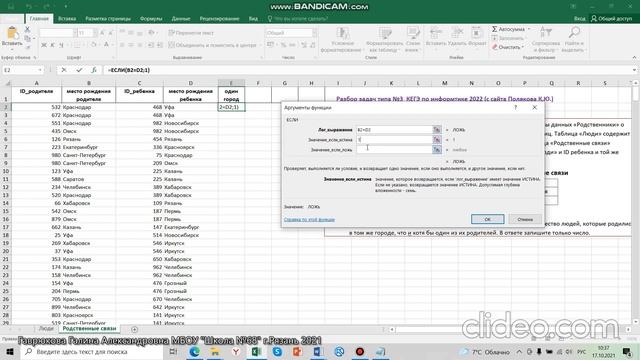Click range selector icon for Значение_если_ложь
This screenshot has height=360, width=640.
pos(437,150)
